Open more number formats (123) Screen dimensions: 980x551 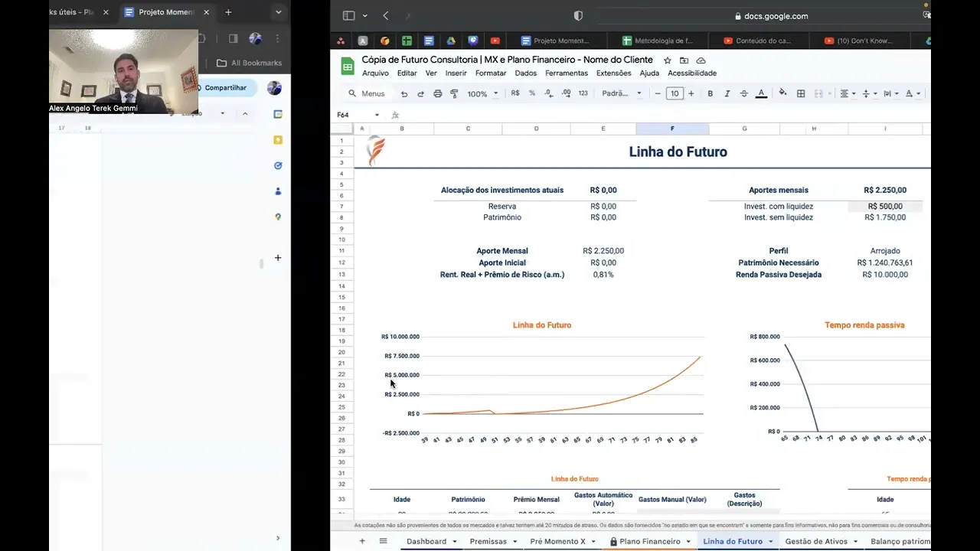[x=583, y=93]
